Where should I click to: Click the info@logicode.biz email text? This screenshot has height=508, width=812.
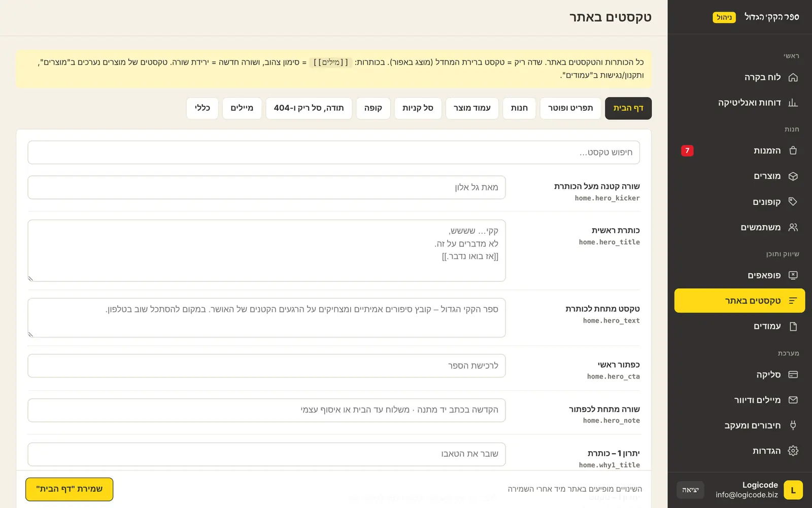point(747,495)
